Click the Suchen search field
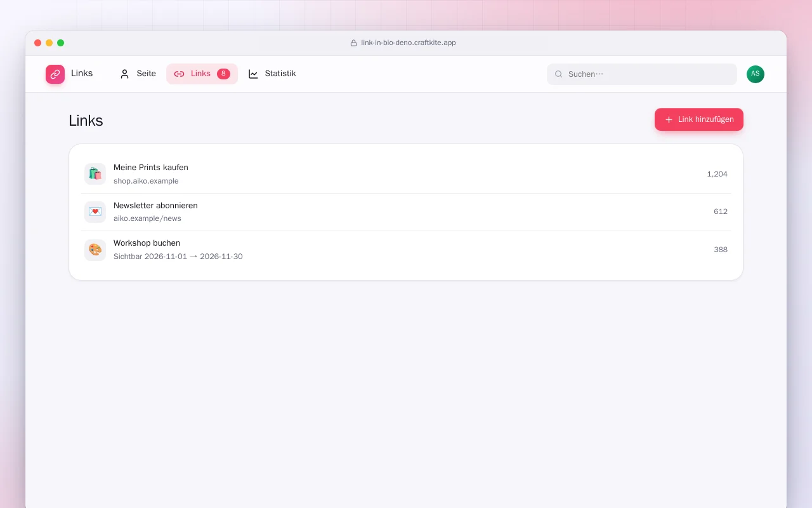The image size is (812, 508). click(642, 74)
